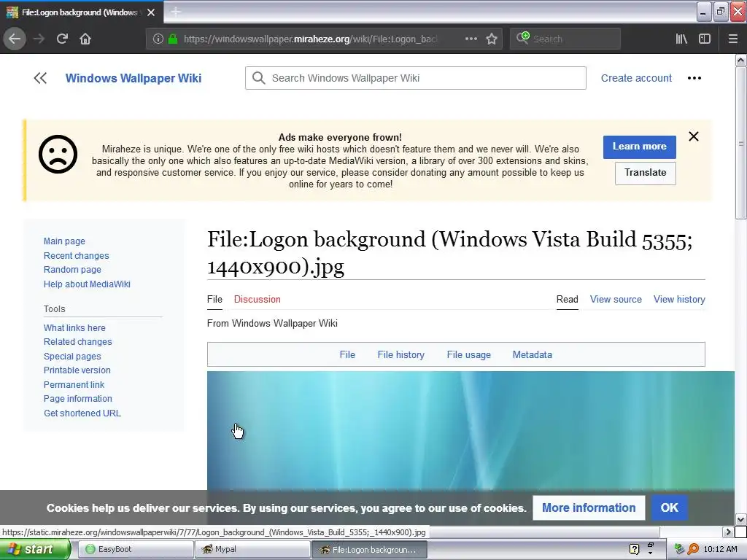
Task: Open the Windows start button
Action: coord(35,549)
